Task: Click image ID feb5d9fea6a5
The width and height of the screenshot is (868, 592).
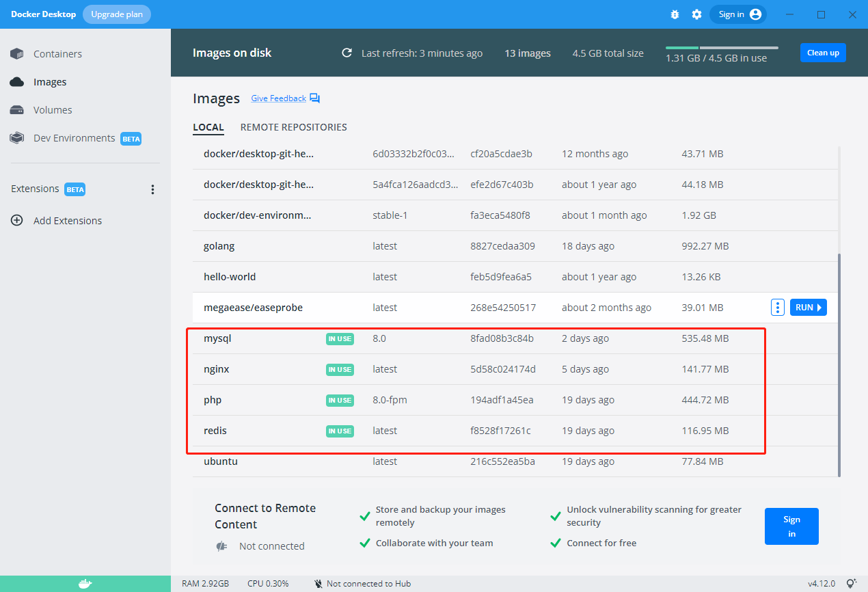Action: (501, 277)
